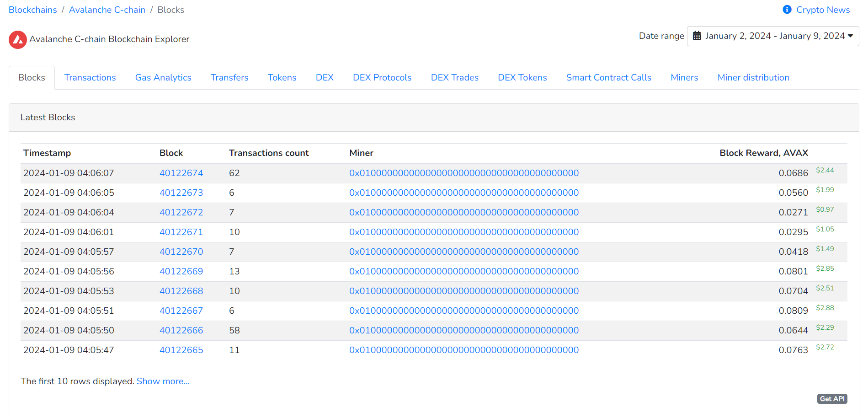This screenshot has width=868, height=413.
Task: Click transactions count 58
Action: 234,331
